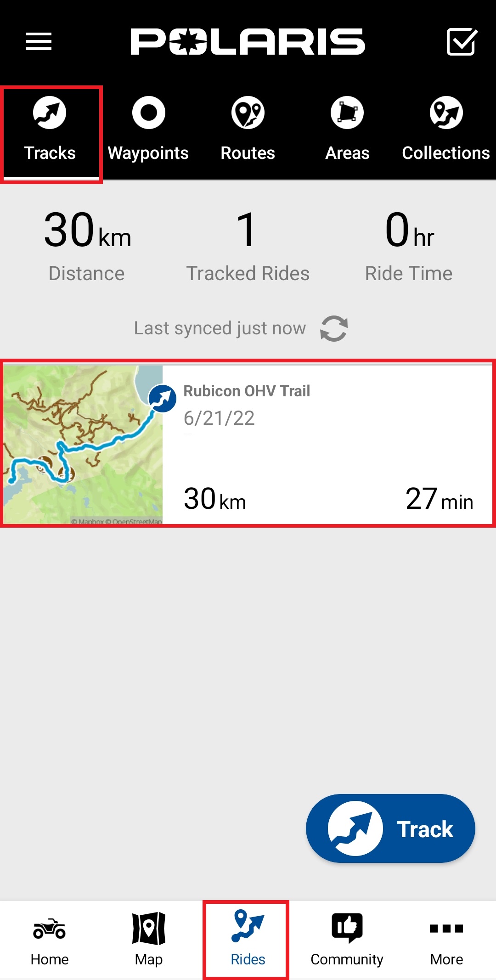The width and height of the screenshot is (496, 980).
Task: Go to Home in bottom navigation
Action: click(x=50, y=940)
